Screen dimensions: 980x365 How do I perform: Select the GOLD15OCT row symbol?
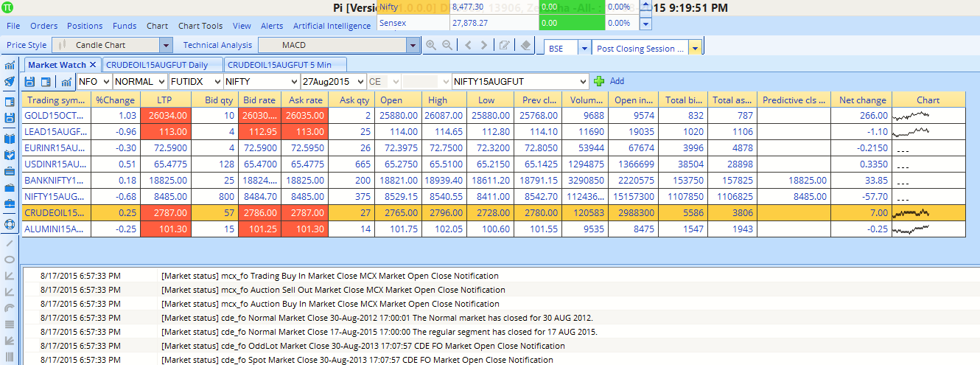55,116
